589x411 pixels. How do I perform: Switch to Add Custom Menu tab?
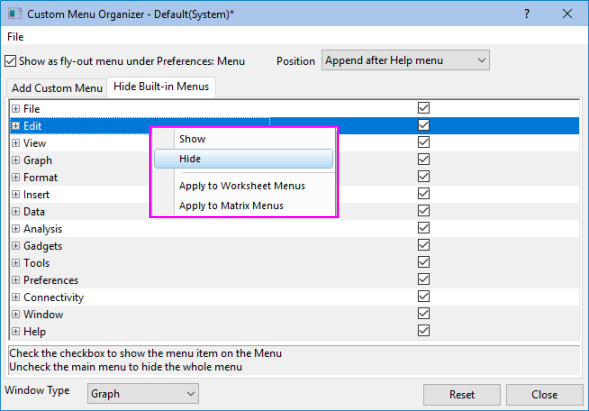[x=57, y=88]
